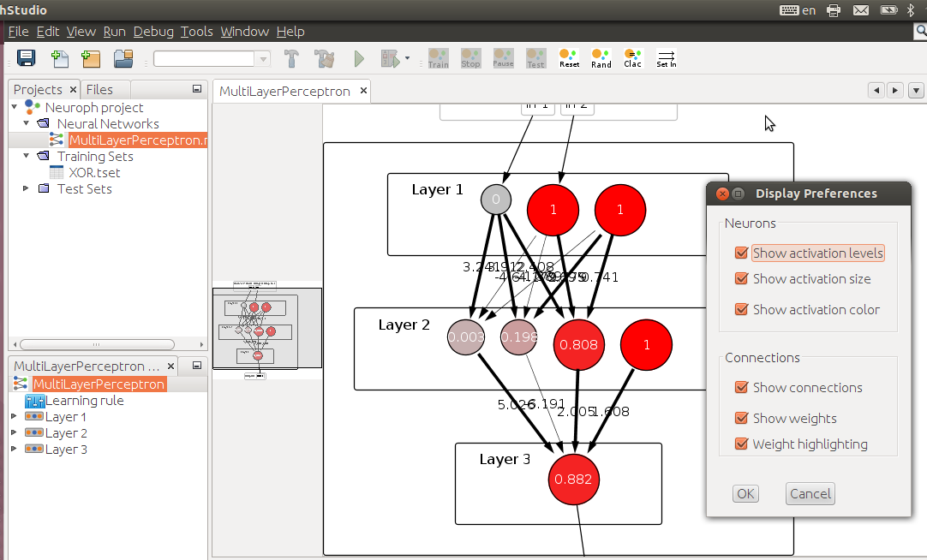Open the toolbar combo box dropdown
Image resolution: width=927 pixels, height=560 pixels.
(x=263, y=58)
